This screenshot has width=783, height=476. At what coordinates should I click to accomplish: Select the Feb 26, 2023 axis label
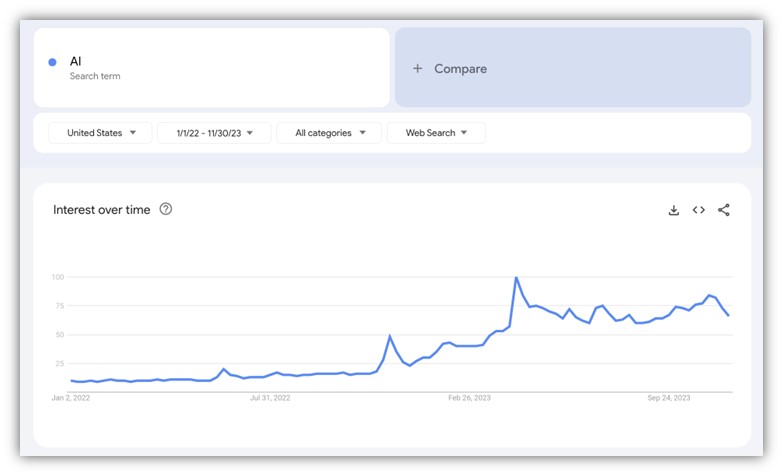pyautogui.click(x=469, y=398)
